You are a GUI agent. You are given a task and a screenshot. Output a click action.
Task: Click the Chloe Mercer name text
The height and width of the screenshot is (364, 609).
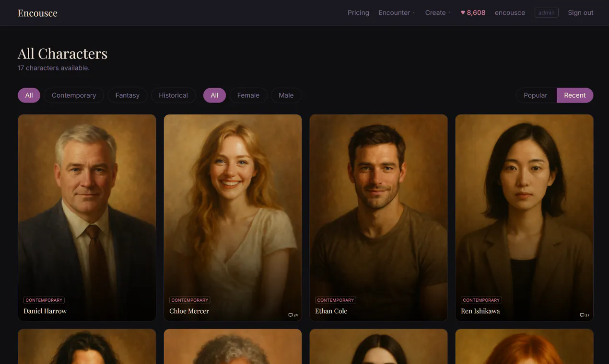(x=189, y=311)
